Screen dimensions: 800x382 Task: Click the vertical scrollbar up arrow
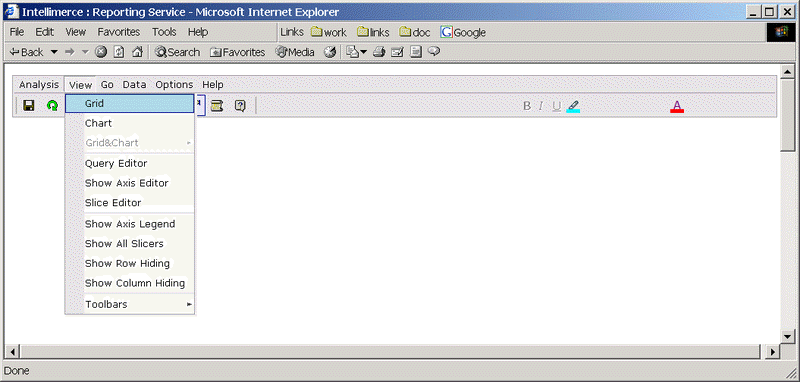click(x=787, y=71)
